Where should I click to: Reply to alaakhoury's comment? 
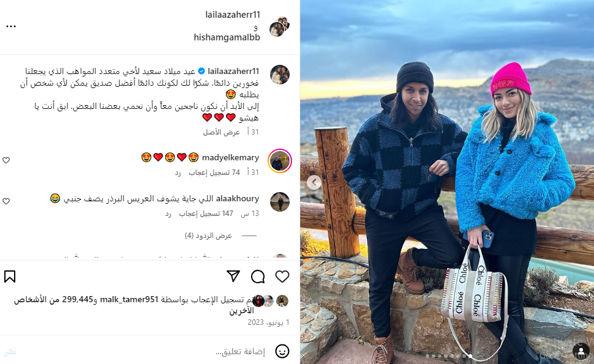(x=168, y=214)
